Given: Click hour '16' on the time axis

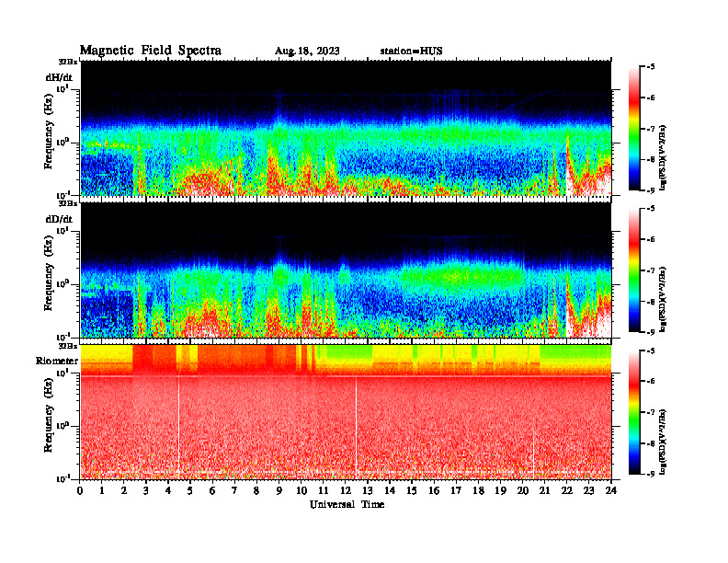Looking at the screenshot, I should click(434, 490).
